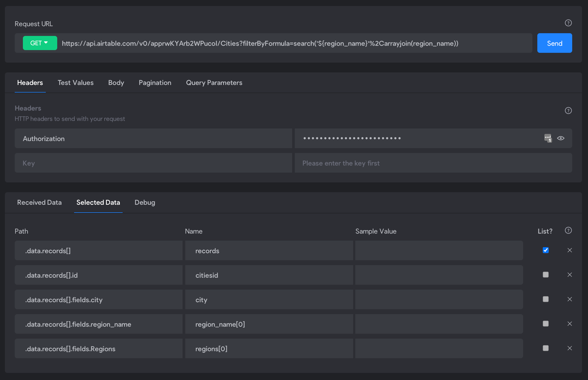Check List checkbox for city row
The width and height of the screenshot is (588, 380).
pos(545,299)
